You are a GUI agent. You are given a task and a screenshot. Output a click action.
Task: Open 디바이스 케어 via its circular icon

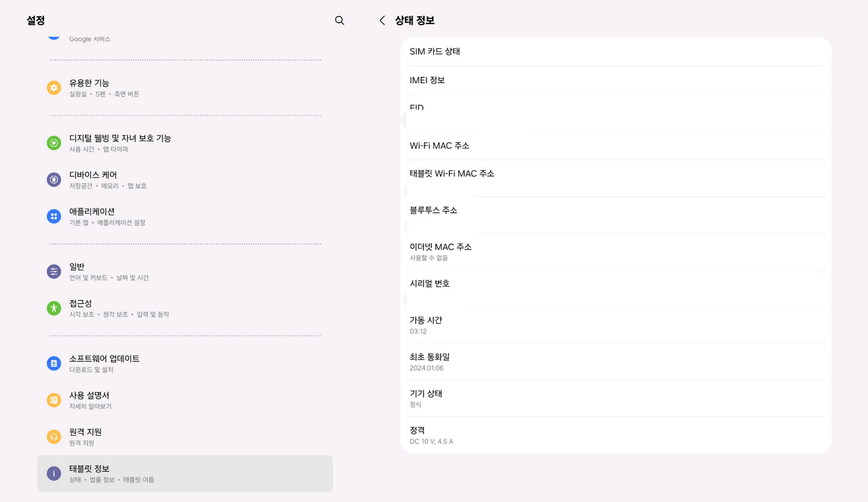[x=53, y=179]
